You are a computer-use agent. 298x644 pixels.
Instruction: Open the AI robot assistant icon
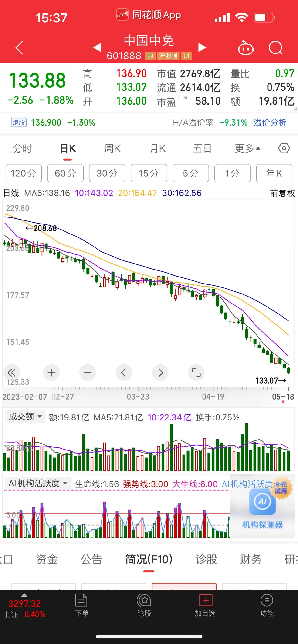tap(245, 47)
